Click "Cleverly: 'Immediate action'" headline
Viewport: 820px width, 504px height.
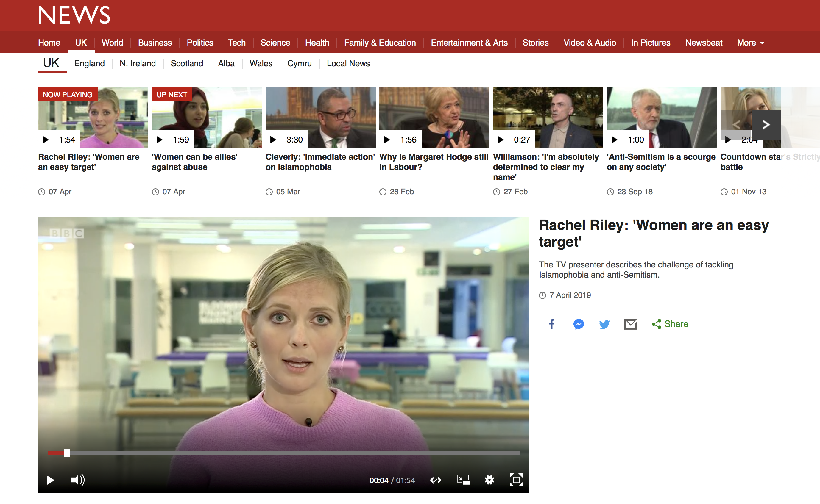320,162
